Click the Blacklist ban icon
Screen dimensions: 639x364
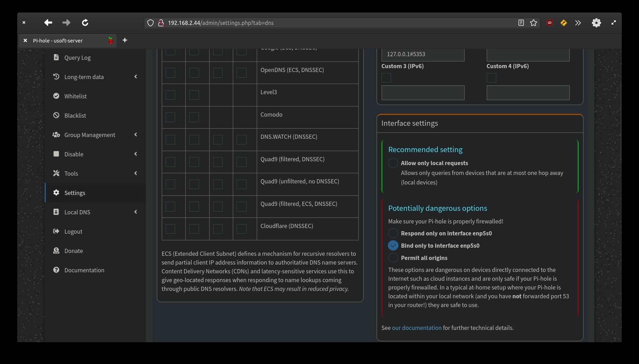click(x=56, y=115)
